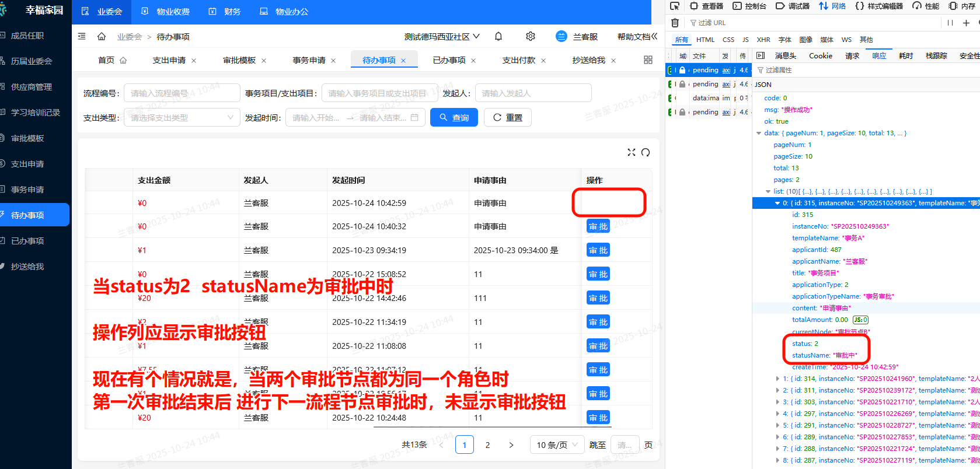Refresh the table using the circular arrow icon
This screenshot has height=469, width=980.
[646, 152]
